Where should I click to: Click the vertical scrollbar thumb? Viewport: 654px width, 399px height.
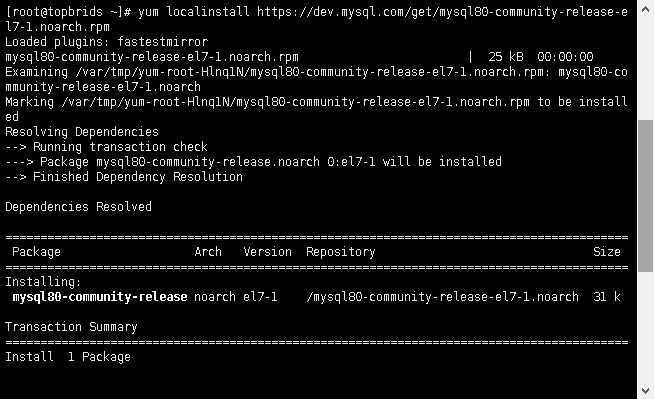tap(645, 196)
